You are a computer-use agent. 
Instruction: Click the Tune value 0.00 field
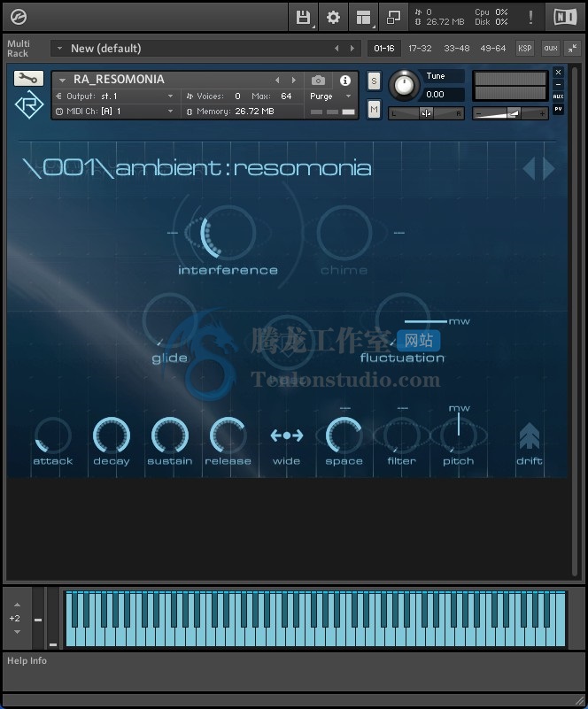point(444,94)
